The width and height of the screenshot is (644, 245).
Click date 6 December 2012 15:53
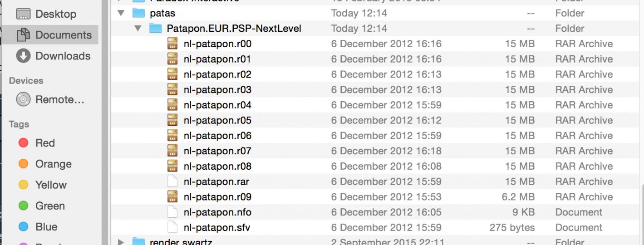(386, 197)
